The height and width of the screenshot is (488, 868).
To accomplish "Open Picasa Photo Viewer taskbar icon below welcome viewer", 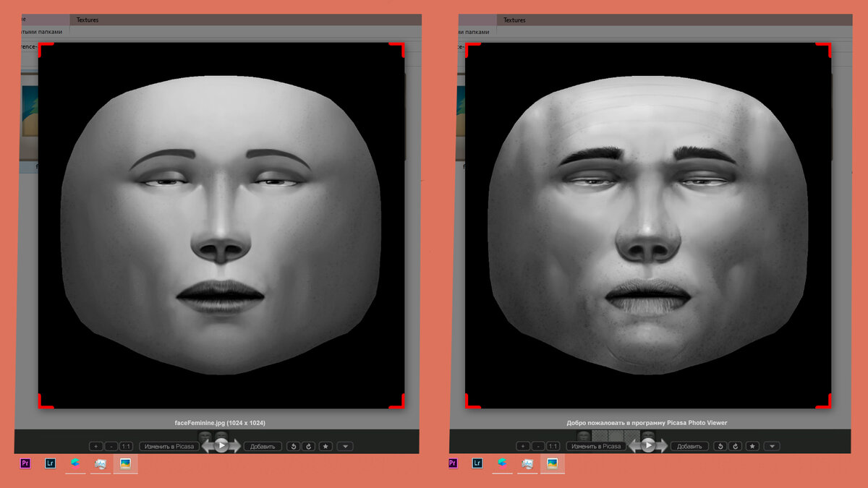I will point(552,463).
